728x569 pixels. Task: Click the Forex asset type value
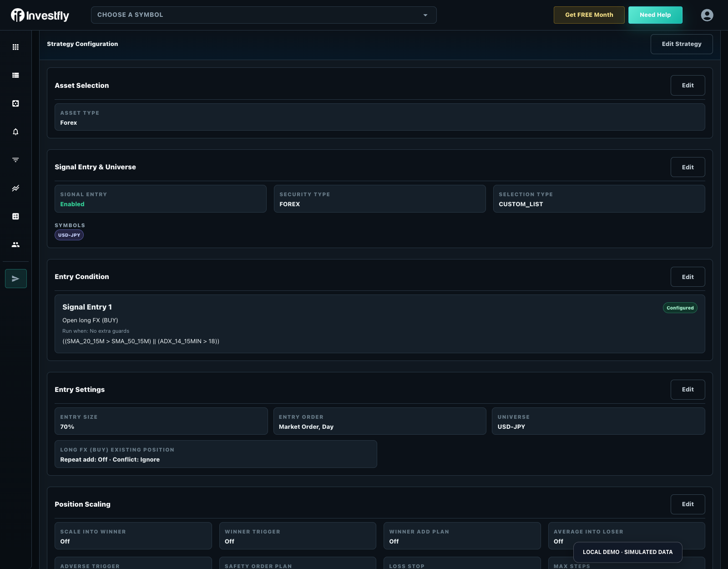[68, 123]
